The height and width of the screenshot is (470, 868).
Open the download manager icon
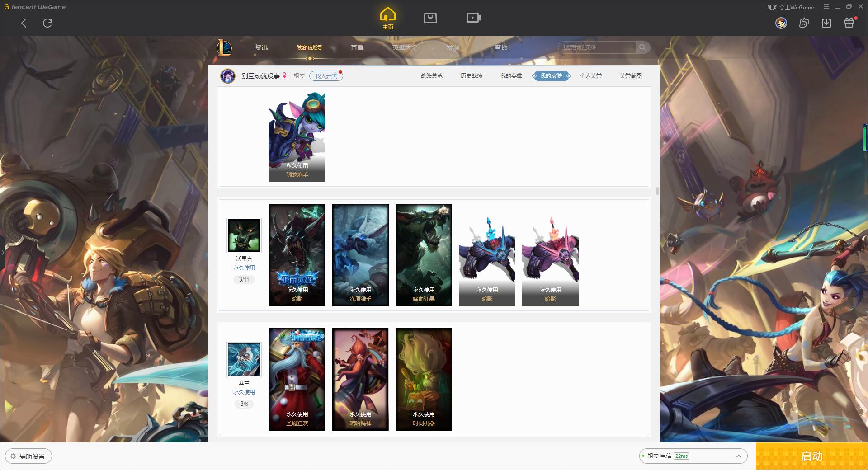[x=826, y=23]
